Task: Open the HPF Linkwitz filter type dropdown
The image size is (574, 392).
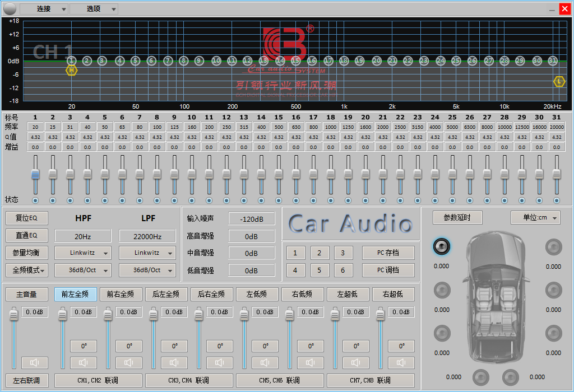Action: point(83,253)
